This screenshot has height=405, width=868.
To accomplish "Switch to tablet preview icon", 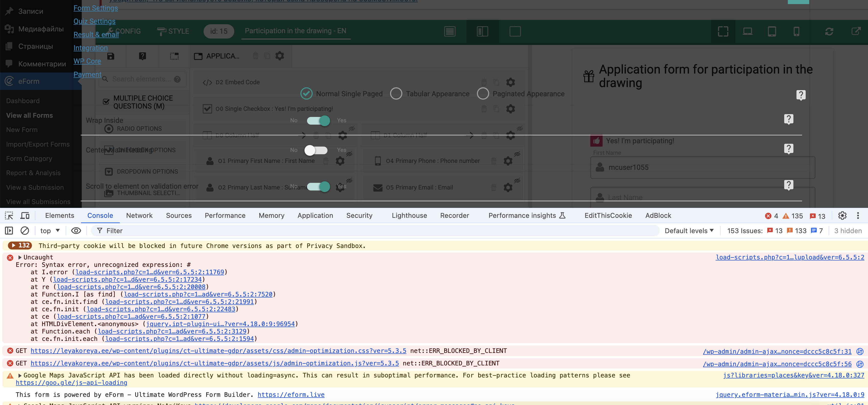I will pyautogui.click(x=772, y=31).
